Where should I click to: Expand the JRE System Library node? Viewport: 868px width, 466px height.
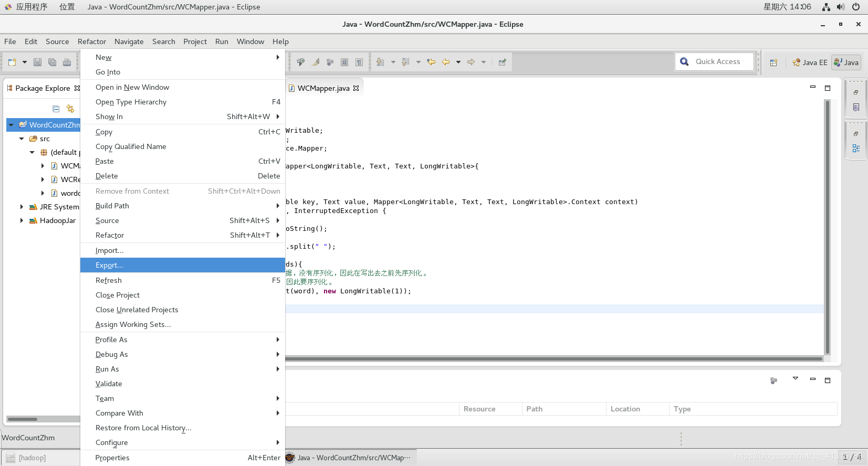[x=22, y=207]
